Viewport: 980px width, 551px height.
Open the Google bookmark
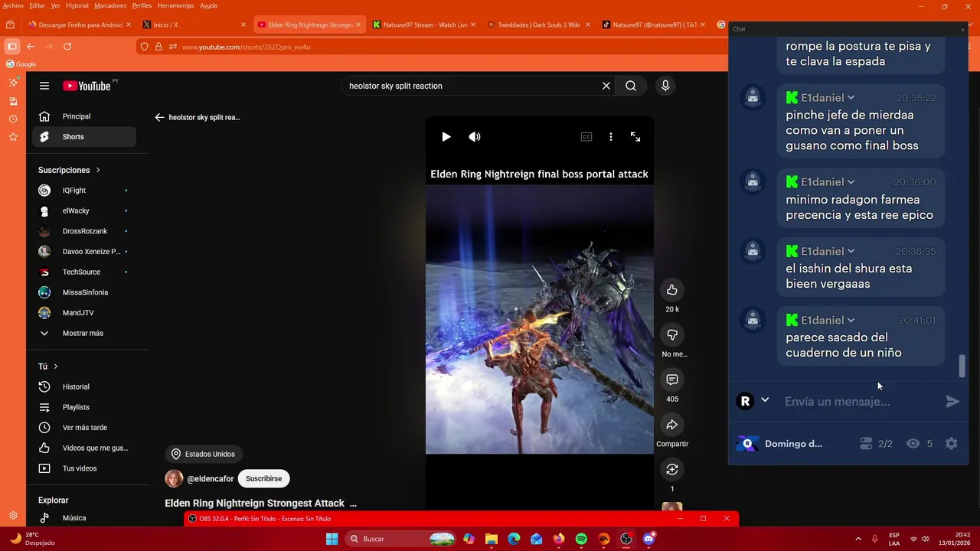point(21,64)
